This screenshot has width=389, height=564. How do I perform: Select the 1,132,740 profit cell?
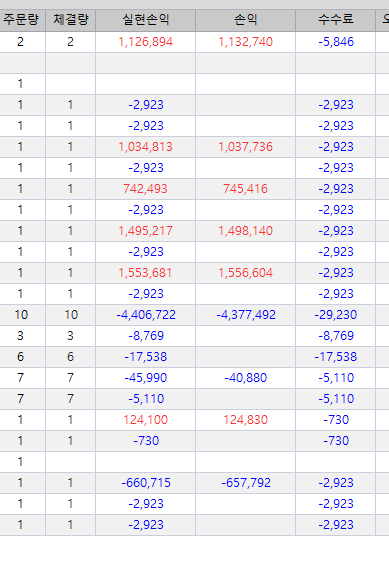click(245, 42)
